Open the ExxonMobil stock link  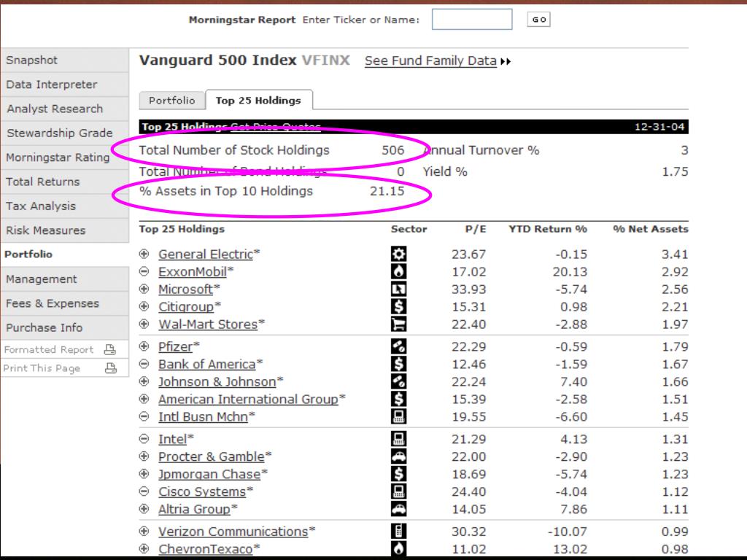coord(193,272)
